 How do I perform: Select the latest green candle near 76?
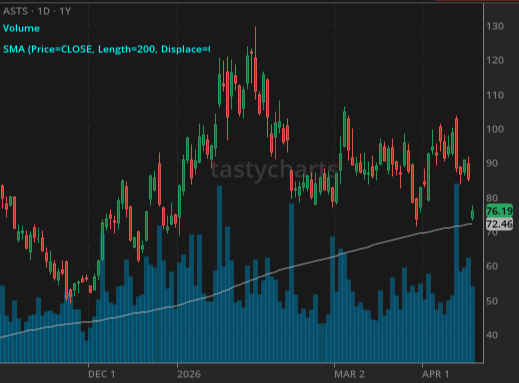472,213
